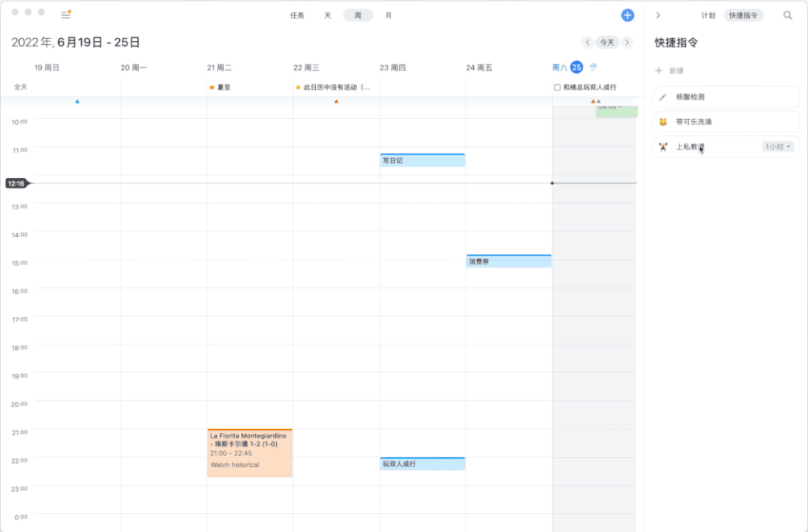Image resolution: width=808 pixels, height=532 pixels.
Task: Open the calendar list menu icon with star
Action: coord(66,14)
